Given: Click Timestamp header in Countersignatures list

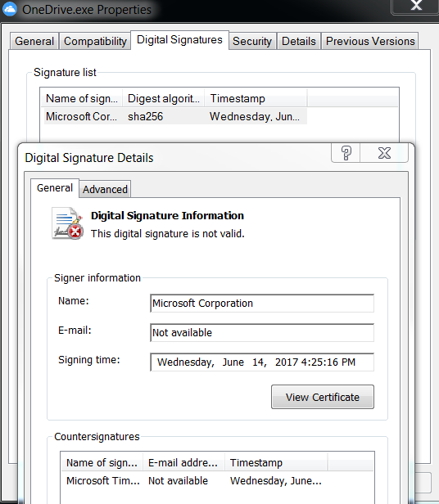Looking at the screenshot, I should 276,462.
